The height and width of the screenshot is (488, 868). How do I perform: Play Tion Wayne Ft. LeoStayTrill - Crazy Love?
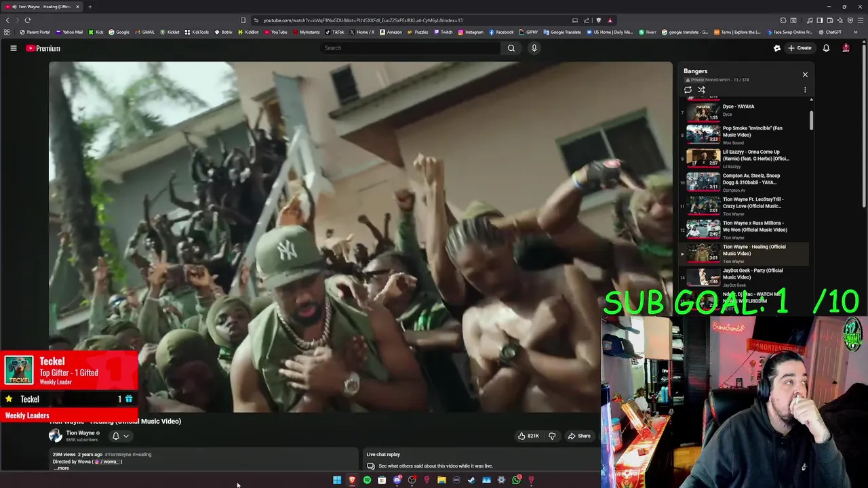744,205
